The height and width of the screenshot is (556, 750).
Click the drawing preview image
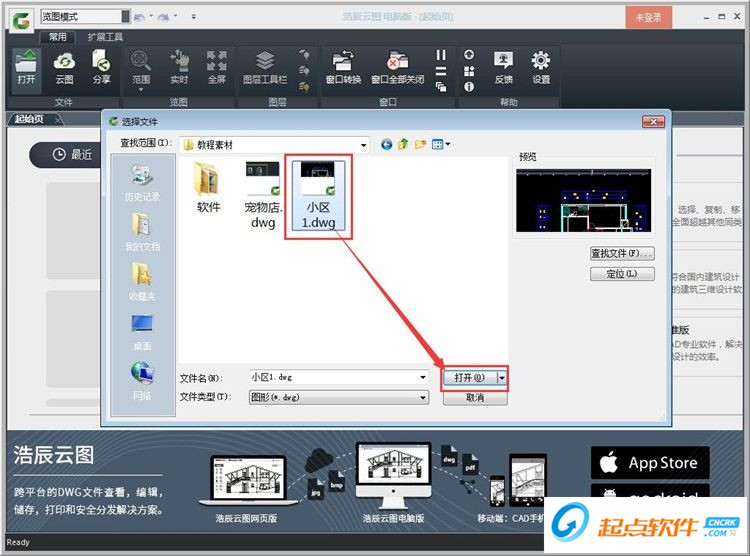tap(584, 200)
